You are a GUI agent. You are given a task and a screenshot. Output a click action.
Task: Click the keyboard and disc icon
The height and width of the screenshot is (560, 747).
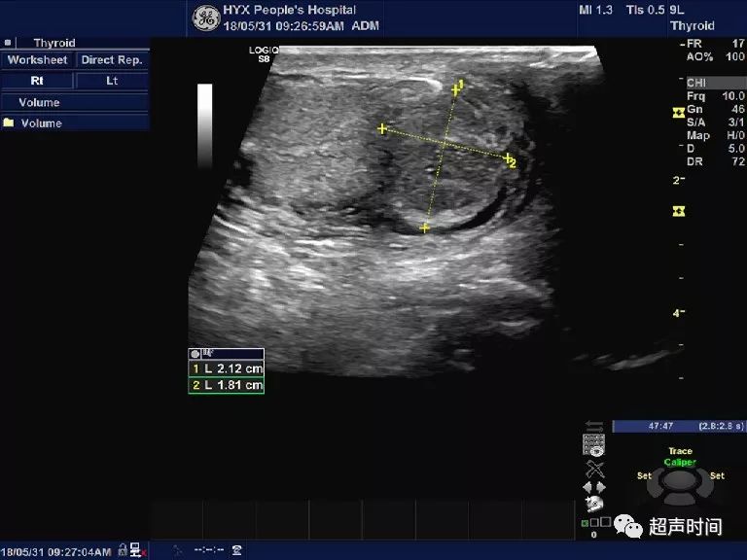593,444
